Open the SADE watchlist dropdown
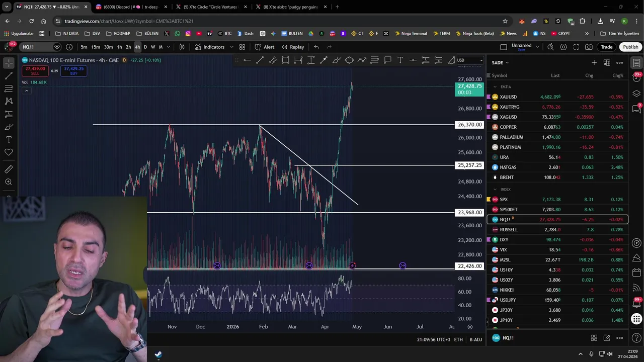Viewport: 644px width, 362px height. [x=500, y=63]
